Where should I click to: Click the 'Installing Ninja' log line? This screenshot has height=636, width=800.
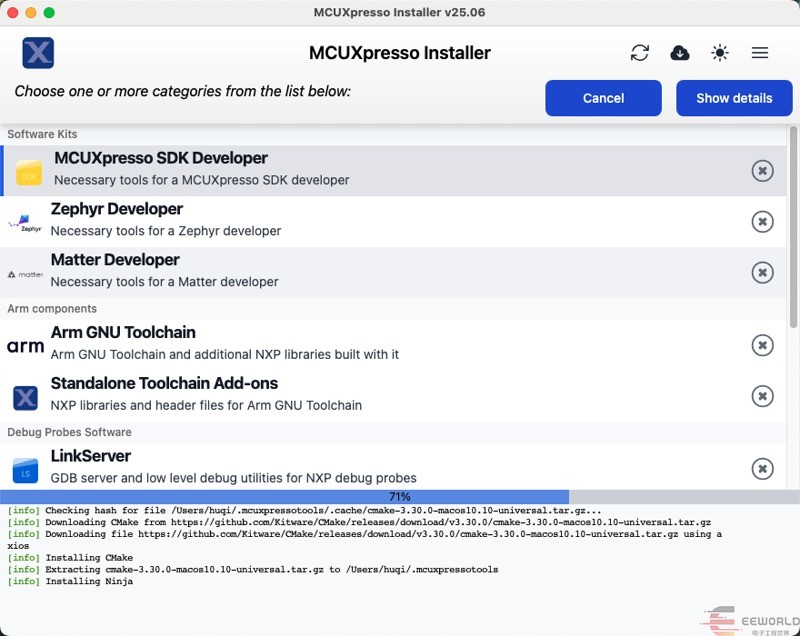point(70,581)
